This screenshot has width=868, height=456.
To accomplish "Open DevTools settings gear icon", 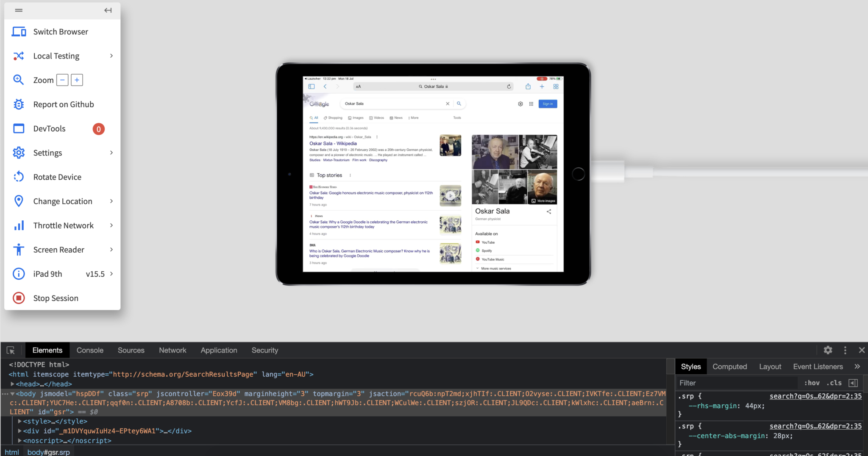I will [828, 350].
